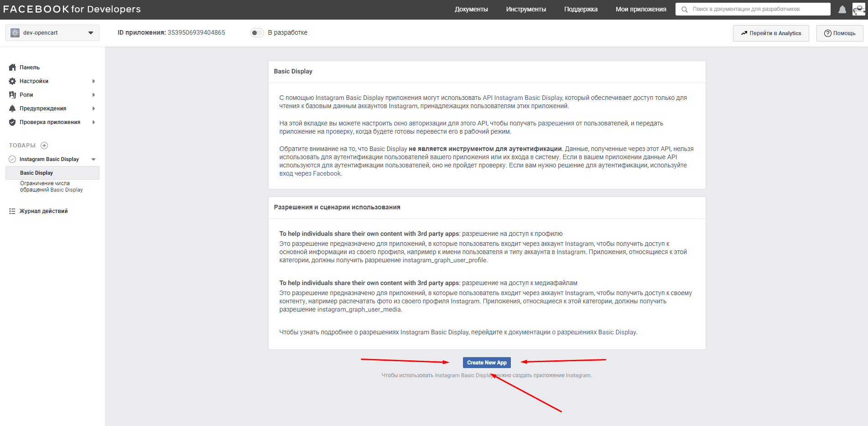
Task: Click the FACEBOOK for Developers logo
Action: [x=72, y=9]
